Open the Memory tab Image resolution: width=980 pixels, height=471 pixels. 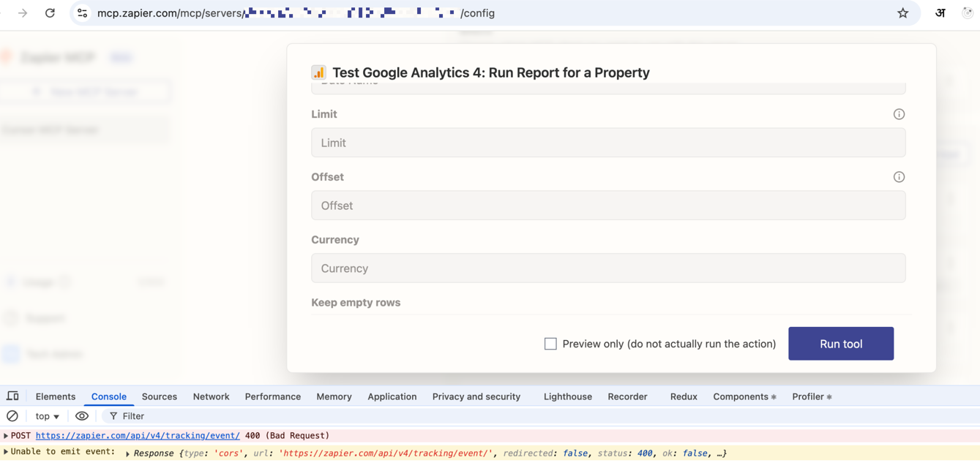click(x=334, y=396)
